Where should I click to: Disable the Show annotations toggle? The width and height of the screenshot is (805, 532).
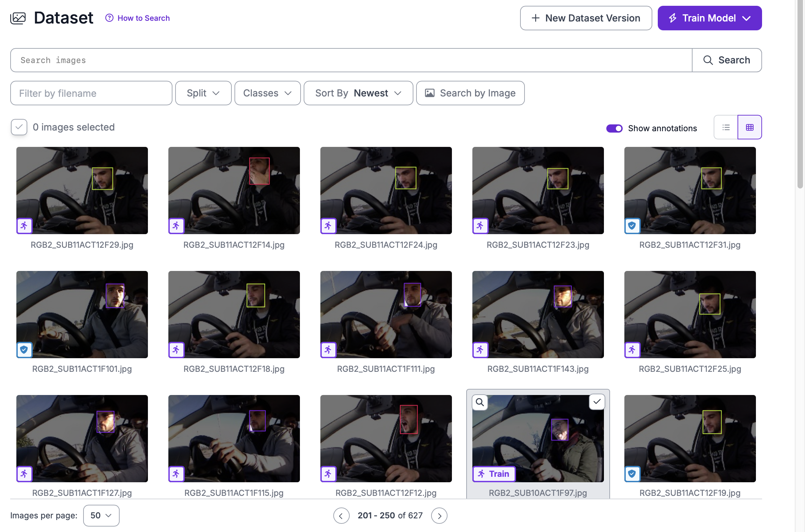[614, 128]
